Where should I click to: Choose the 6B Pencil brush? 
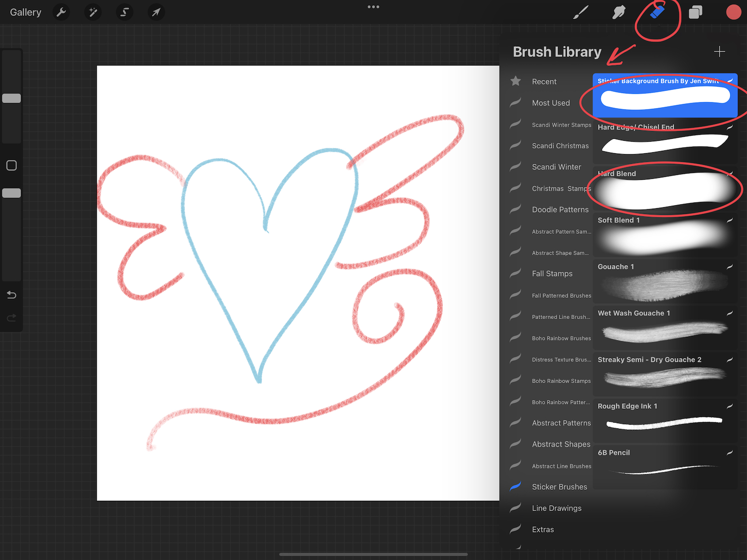664,465
